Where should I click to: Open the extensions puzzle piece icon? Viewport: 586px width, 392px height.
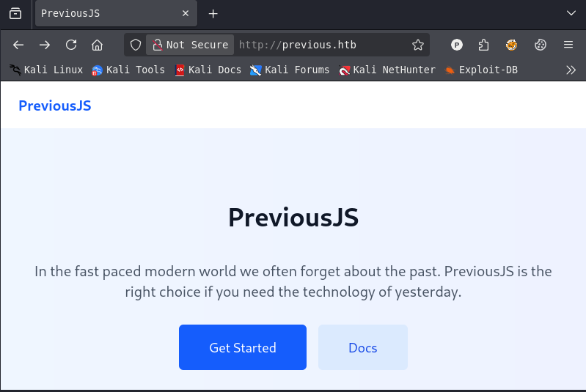(x=483, y=45)
